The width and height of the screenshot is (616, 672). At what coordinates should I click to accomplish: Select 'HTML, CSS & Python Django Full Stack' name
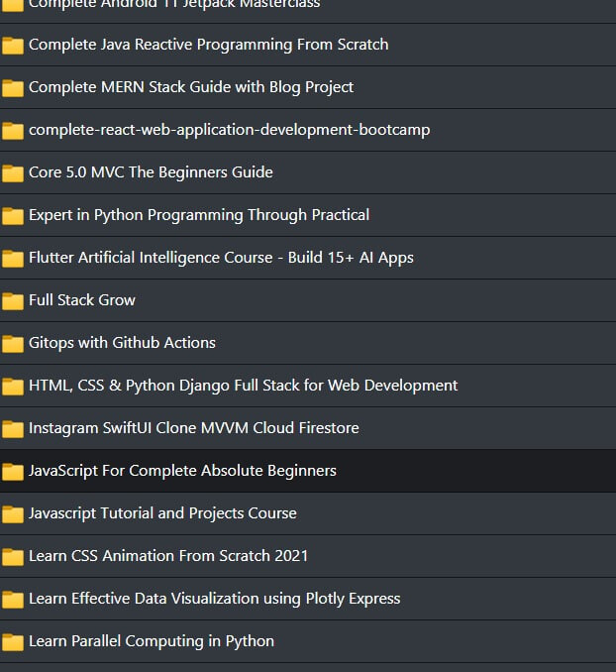[244, 386]
